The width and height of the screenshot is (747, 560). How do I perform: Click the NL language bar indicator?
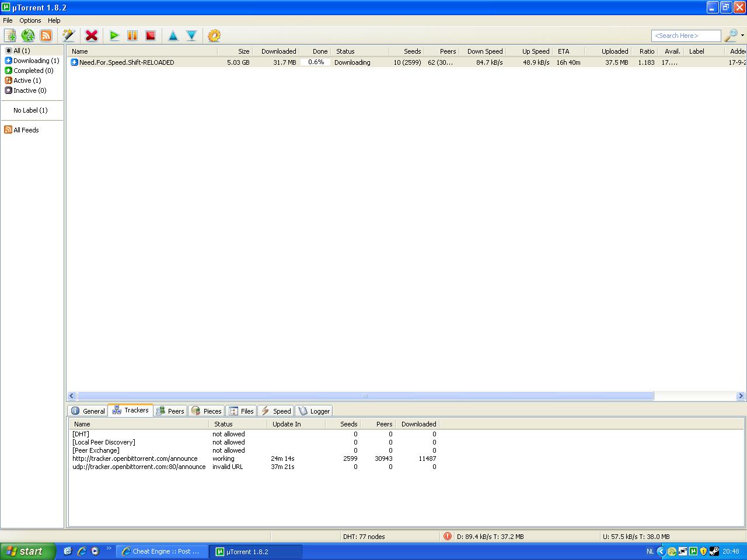click(x=650, y=551)
